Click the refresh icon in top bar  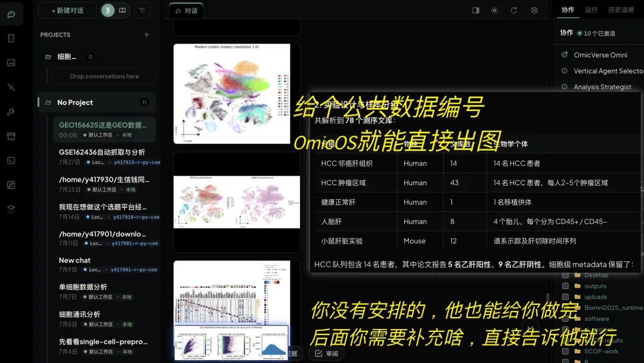[514, 10]
